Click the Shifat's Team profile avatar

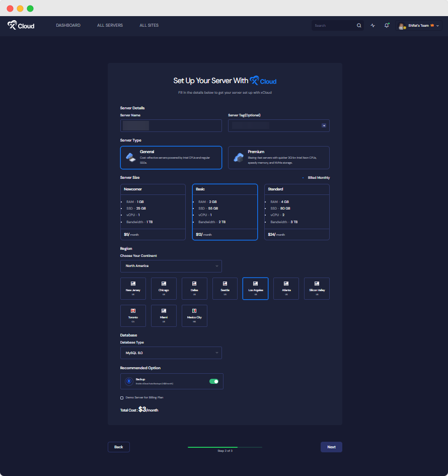click(x=402, y=25)
